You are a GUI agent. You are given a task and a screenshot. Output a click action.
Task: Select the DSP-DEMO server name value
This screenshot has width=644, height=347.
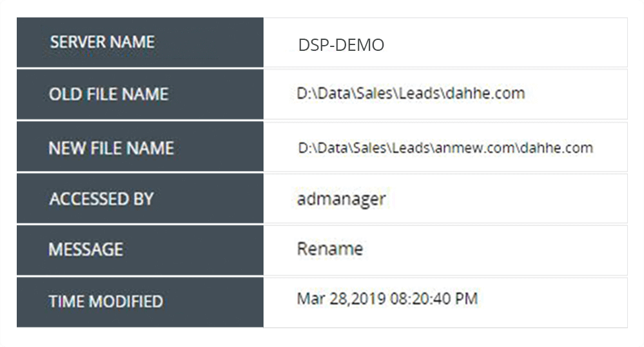point(341,45)
